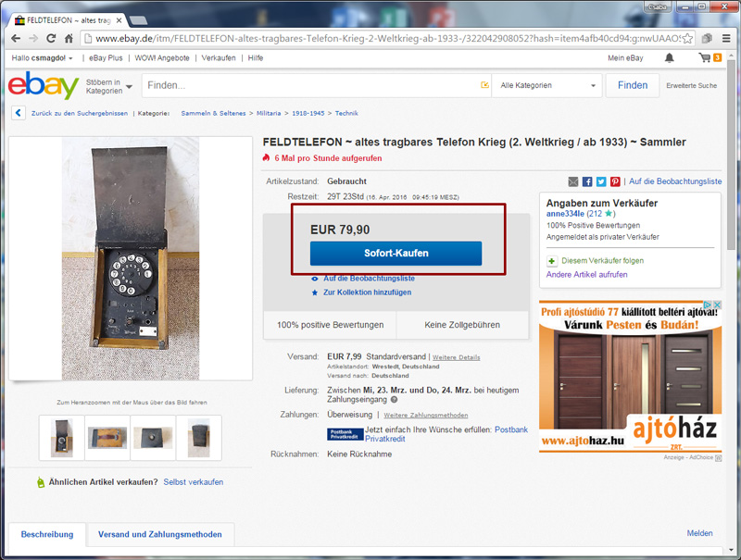The image size is (741, 560).
Task: Follow the seller with green plus icon
Action: tap(551, 261)
